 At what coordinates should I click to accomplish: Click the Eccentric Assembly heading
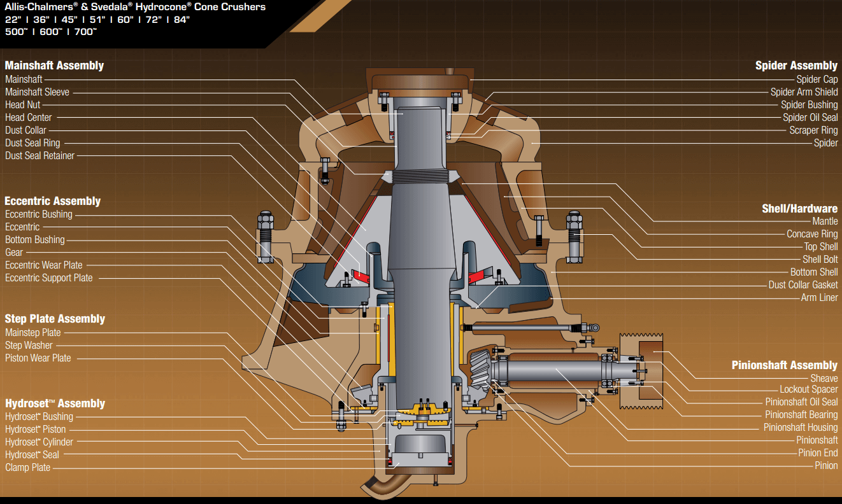point(52,201)
